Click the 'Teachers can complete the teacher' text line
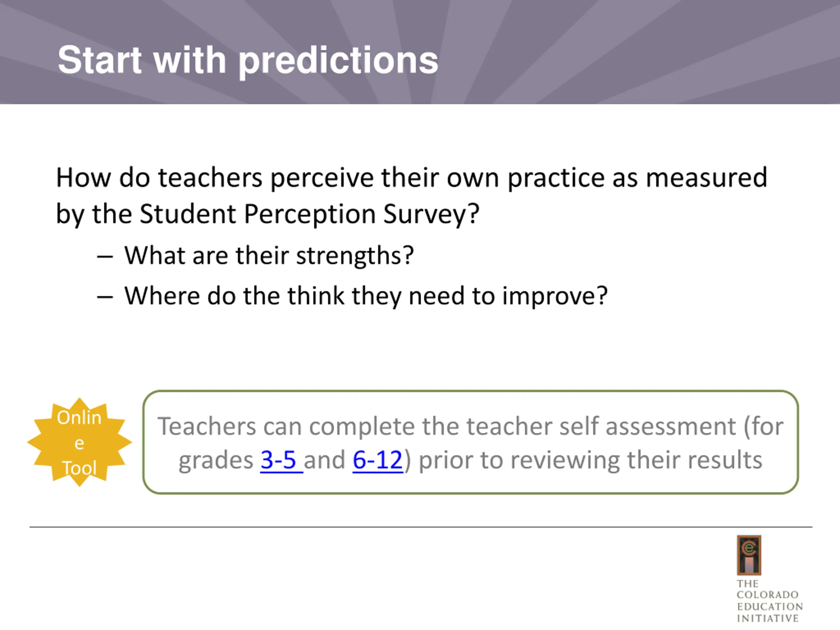The image size is (840, 630). pos(471,426)
